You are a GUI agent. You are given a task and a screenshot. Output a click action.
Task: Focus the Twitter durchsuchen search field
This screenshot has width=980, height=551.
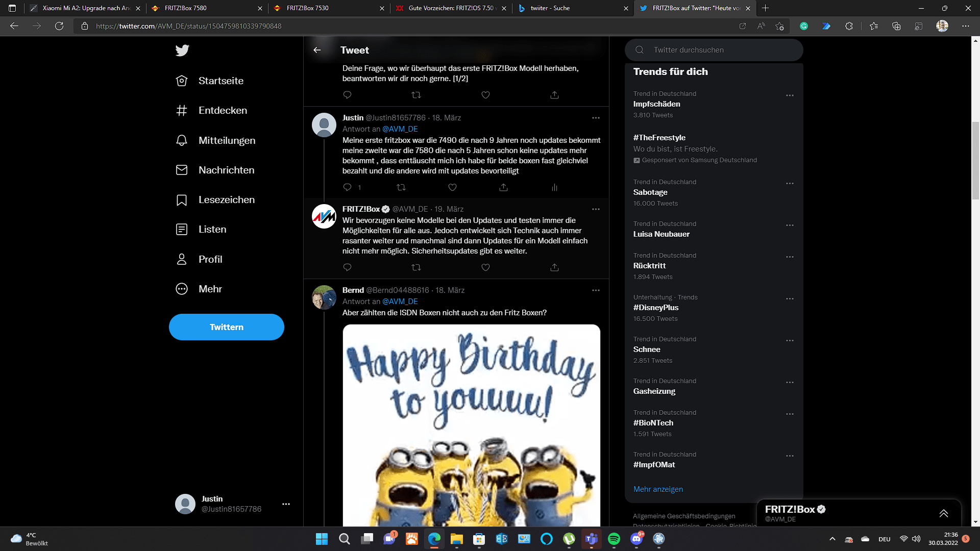click(x=714, y=50)
